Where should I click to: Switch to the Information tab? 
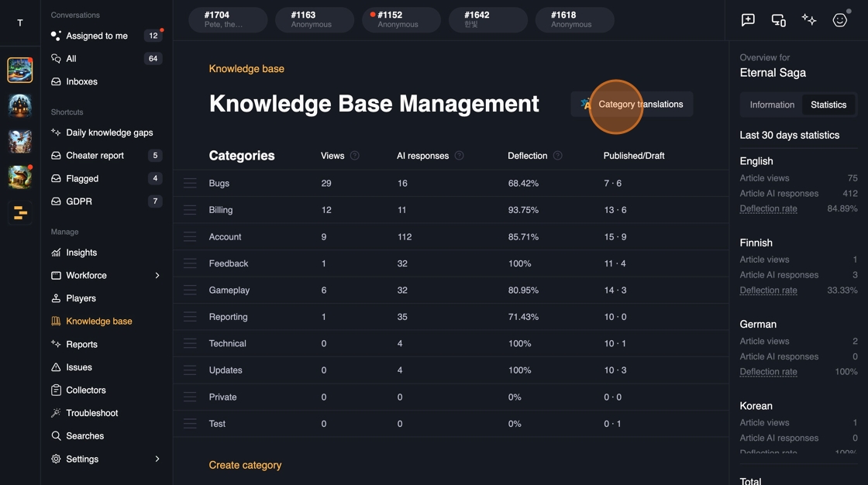click(772, 105)
